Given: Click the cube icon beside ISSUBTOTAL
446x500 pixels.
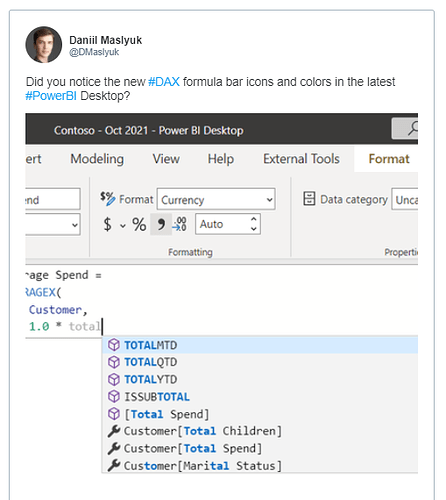Looking at the screenshot, I should (x=114, y=396).
